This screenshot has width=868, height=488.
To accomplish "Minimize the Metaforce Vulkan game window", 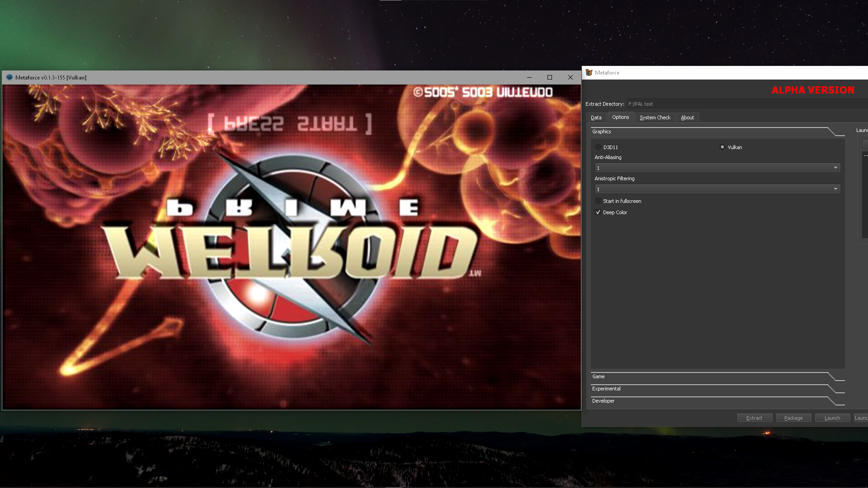I will pos(529,77).
